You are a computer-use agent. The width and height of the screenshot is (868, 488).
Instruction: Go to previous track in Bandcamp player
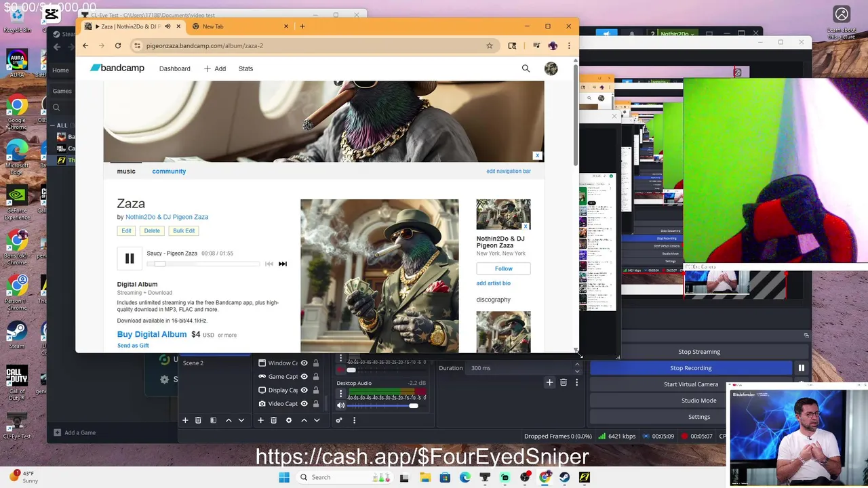[x=269, y=264]
